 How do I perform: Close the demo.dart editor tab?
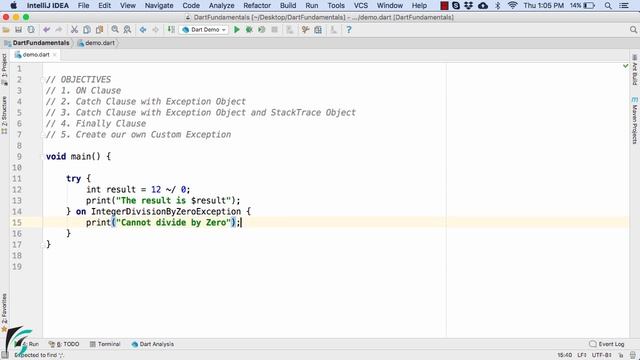pos(55,54)
